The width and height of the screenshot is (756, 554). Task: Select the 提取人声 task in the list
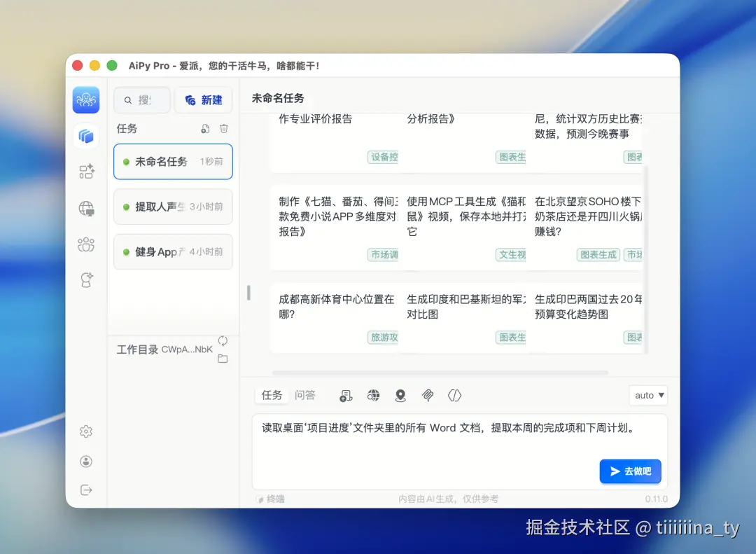tap(173, 207)
